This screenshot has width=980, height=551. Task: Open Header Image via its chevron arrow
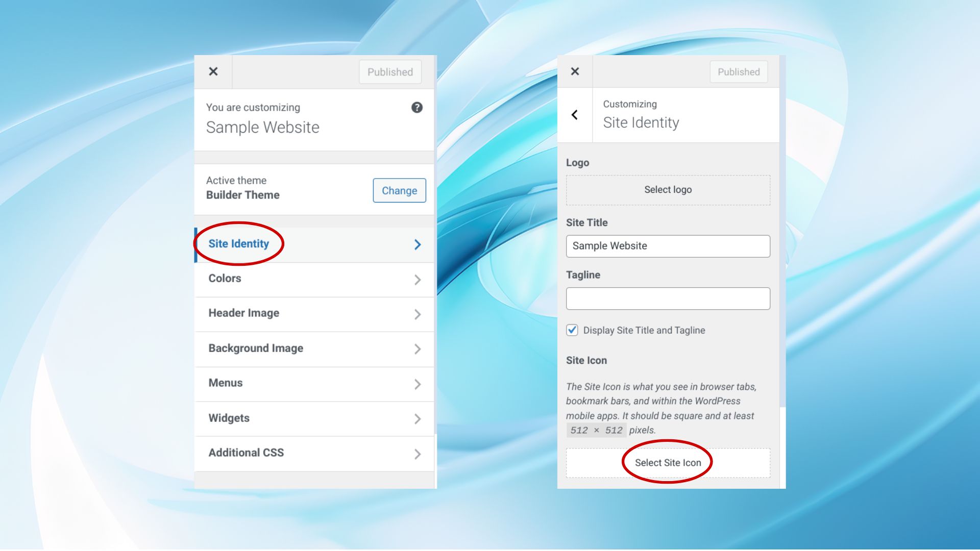pyautogui.click(x=417, y=314)
